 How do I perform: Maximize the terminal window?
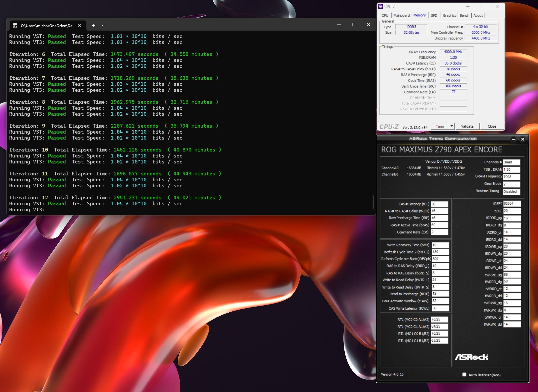point(353,25)
